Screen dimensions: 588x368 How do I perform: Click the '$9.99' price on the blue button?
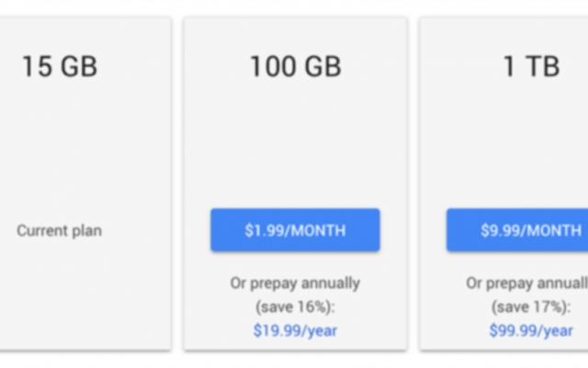496,230
